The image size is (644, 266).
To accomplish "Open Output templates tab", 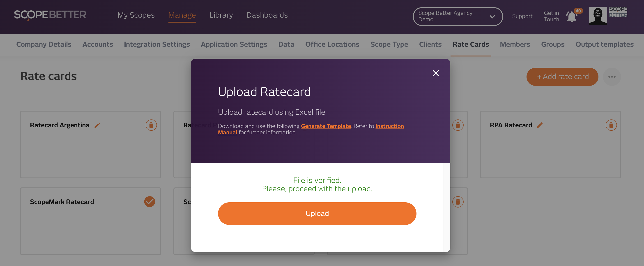I will click(605, 44).
